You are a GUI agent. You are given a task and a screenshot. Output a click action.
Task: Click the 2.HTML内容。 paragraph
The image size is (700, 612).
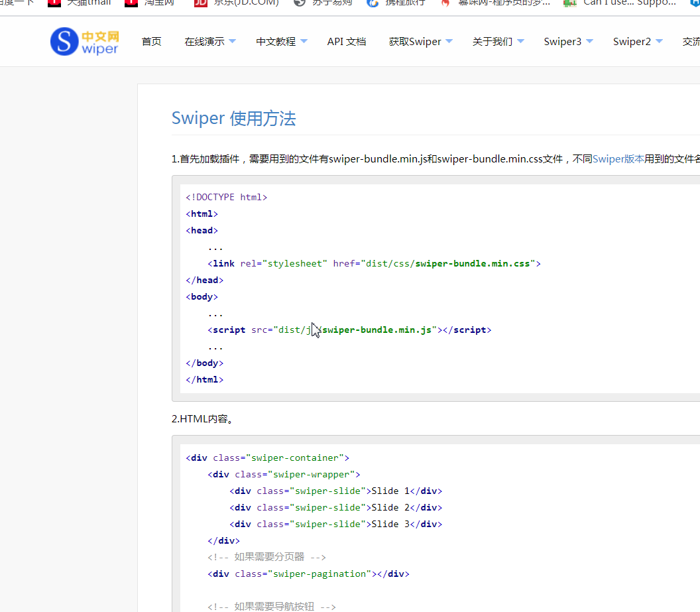click(203, 418)
